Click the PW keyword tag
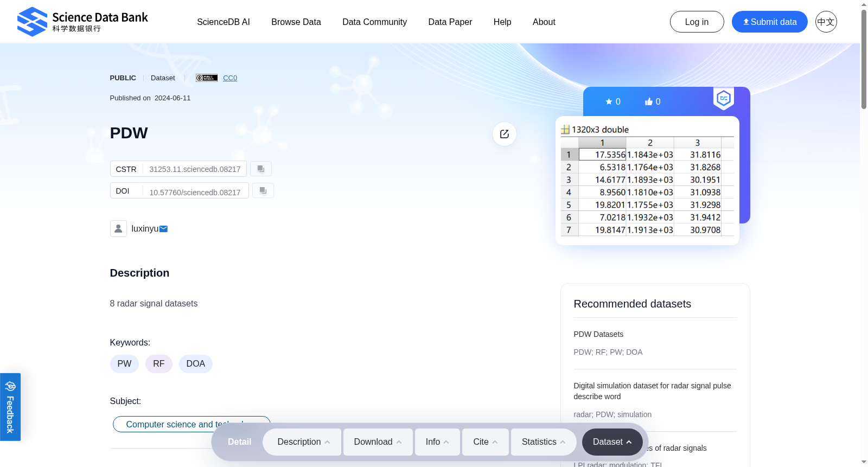This screenshot has width=868, height=467. point(124,364)
